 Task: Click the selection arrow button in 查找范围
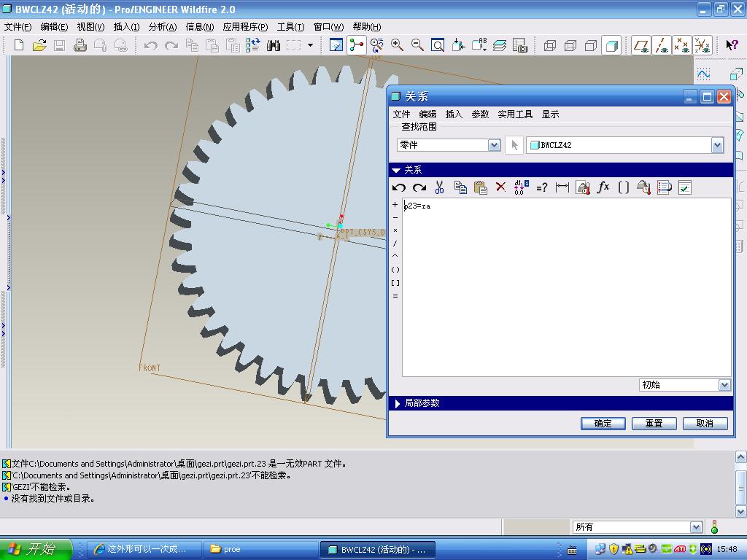(514, 145)
